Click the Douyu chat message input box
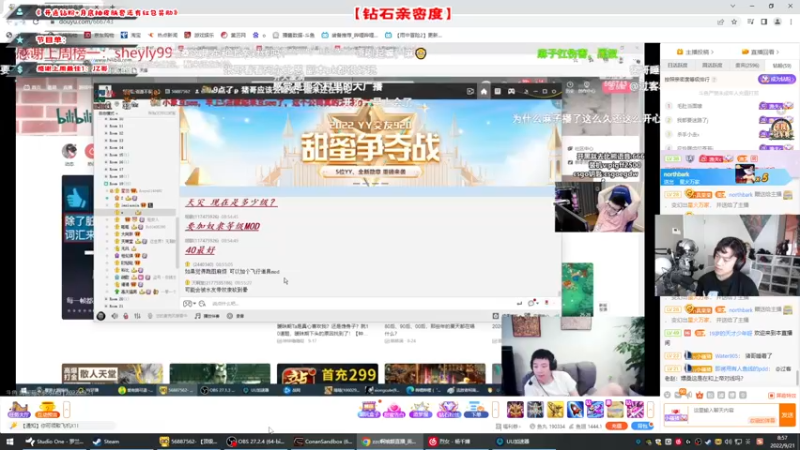 pos(735,415)
